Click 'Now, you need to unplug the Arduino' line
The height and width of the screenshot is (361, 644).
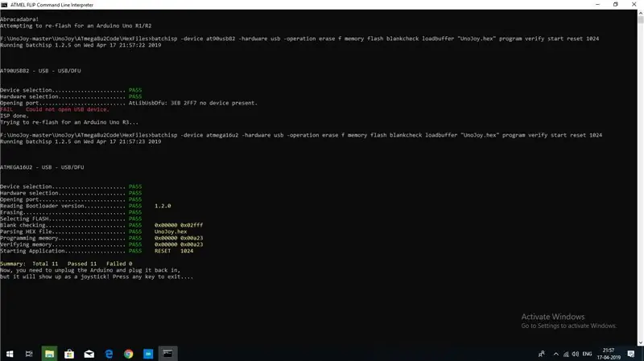tap(90, 270)
